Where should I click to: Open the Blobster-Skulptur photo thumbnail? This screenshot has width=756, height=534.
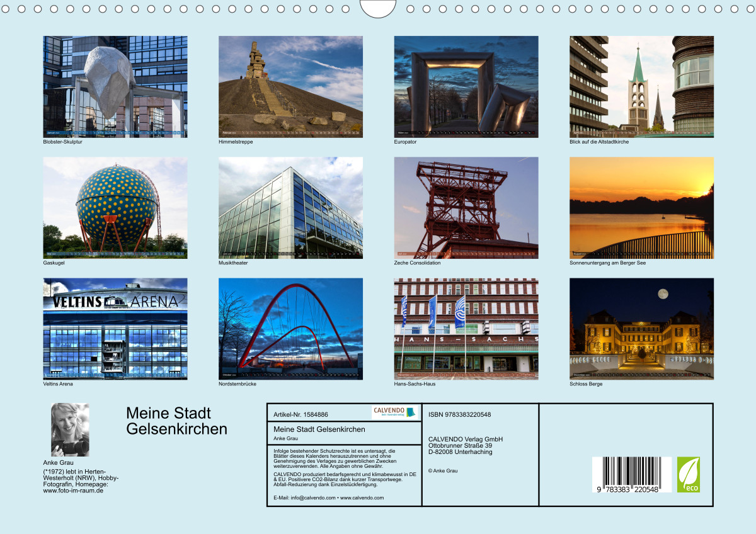(115, 86)
